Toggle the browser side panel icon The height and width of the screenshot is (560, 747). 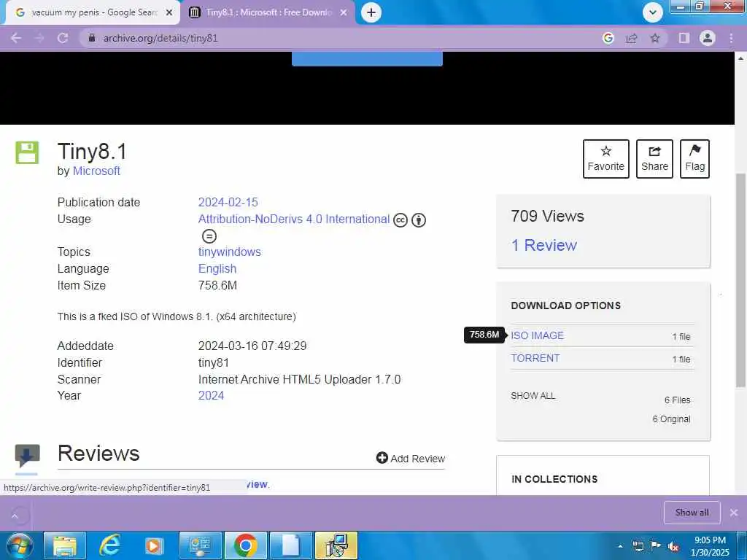(684, 38)
